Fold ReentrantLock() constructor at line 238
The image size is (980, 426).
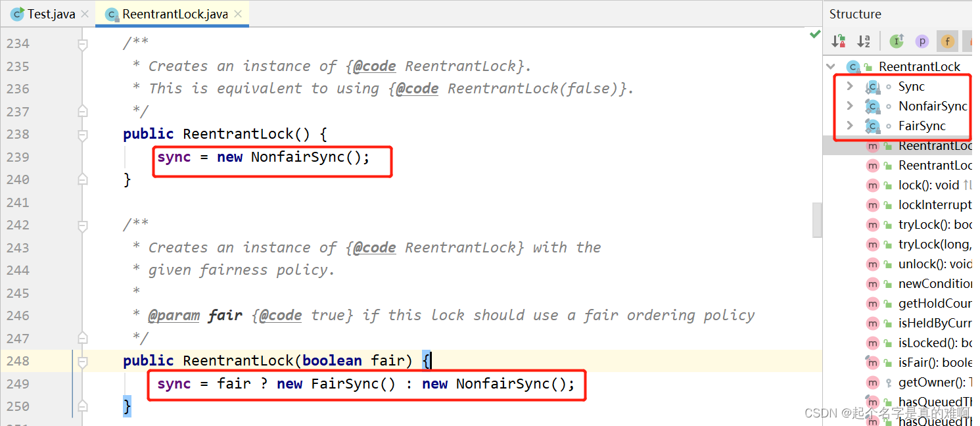[x=82, y=135]
